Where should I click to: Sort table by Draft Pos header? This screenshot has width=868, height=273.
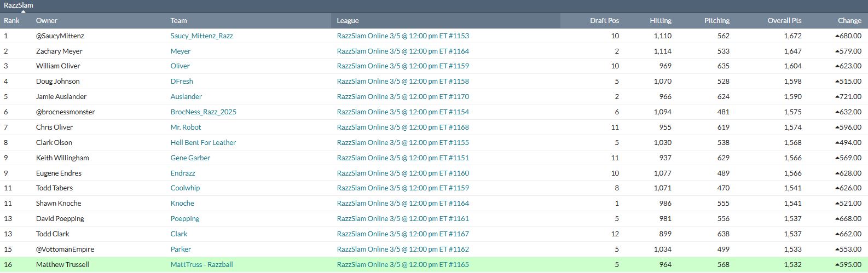click(604, 20)
